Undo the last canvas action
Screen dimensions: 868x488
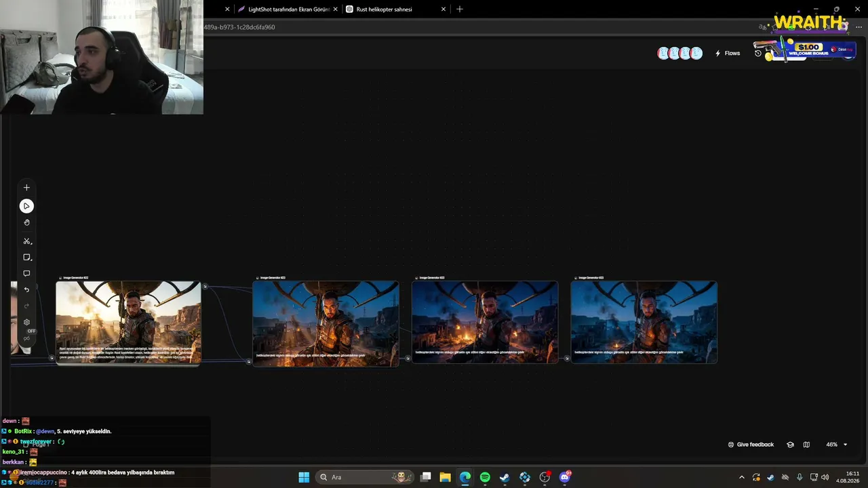tap(26, 290)
